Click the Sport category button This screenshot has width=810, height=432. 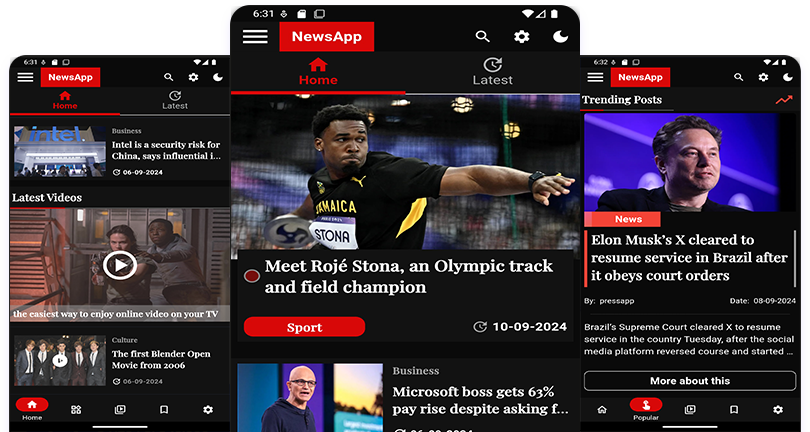pyautogui.click(x=304, y=327)
